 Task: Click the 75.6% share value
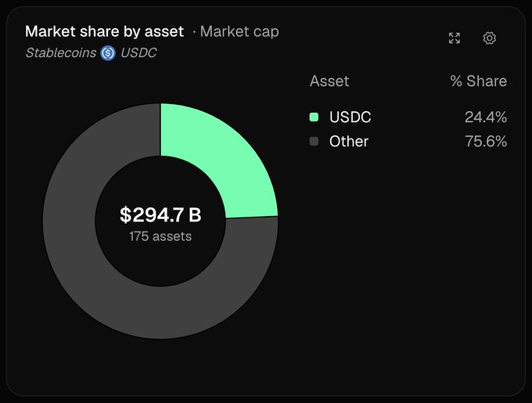point(486,141)
